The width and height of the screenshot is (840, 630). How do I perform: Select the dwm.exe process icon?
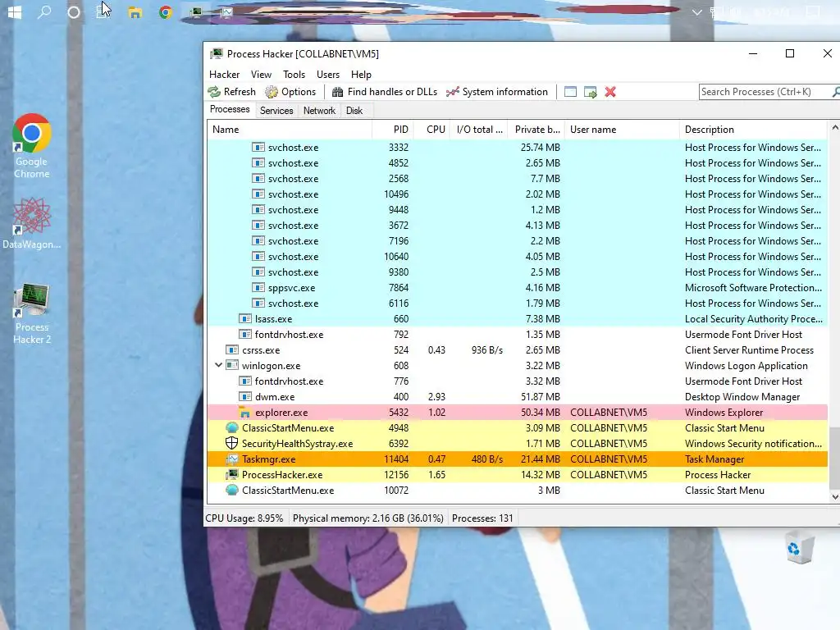[245, 397]
